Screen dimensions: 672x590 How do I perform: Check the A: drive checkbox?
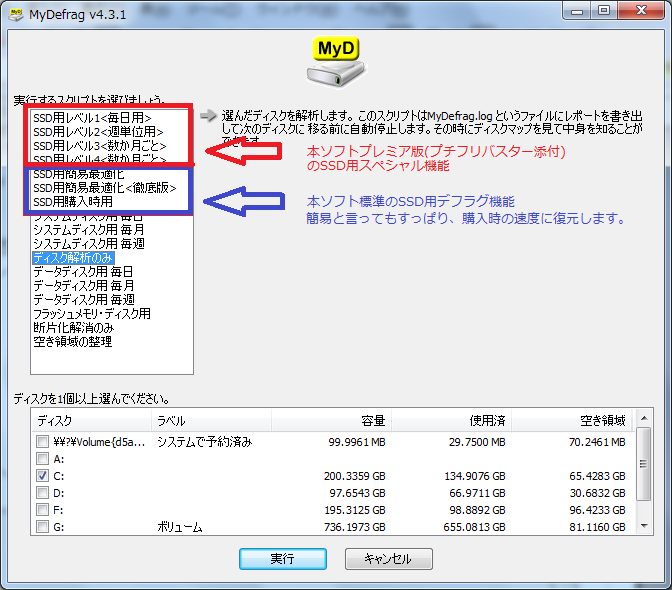pyautogui.click(x=42, y=459)
